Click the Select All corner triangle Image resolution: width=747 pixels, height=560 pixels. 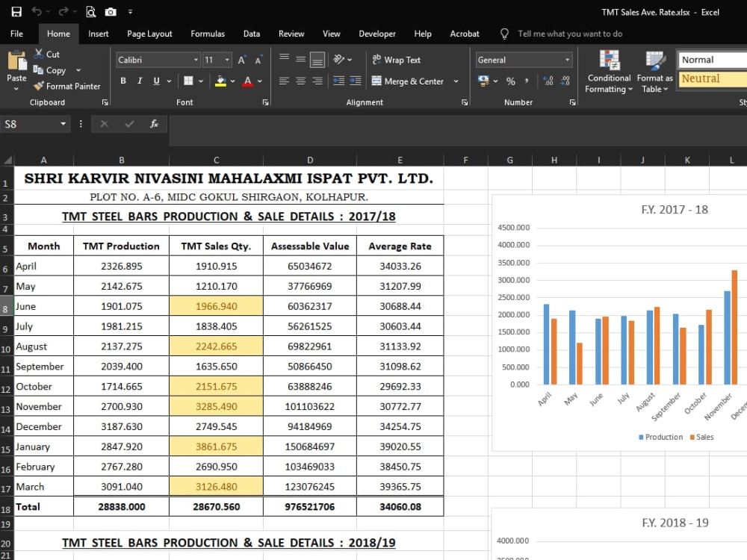coord(7,160)
